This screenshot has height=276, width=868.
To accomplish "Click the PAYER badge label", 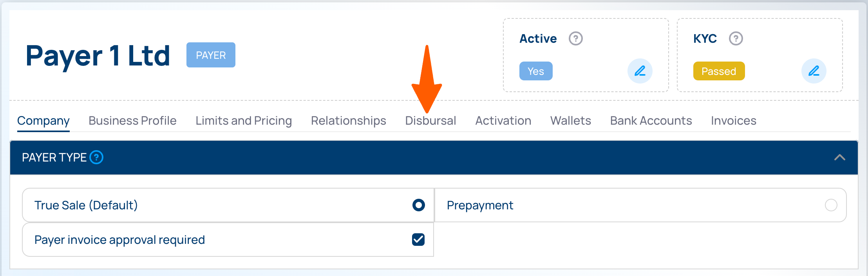I will point(211,55).
